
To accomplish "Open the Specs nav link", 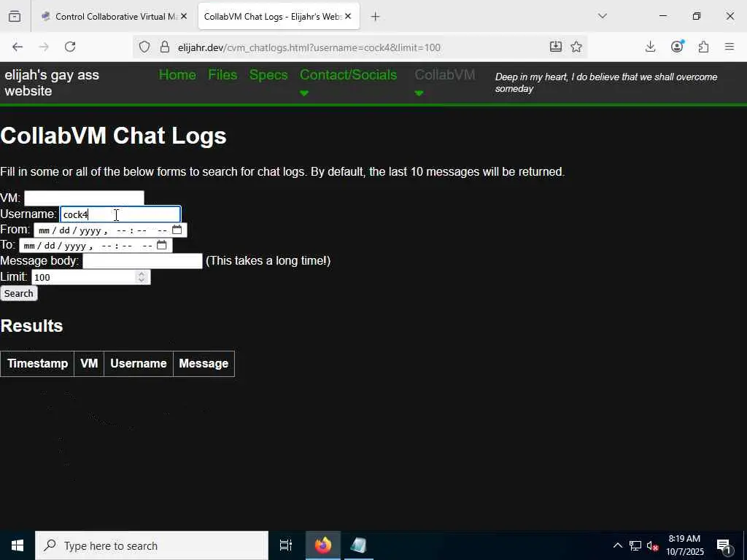I will [268, 75].
